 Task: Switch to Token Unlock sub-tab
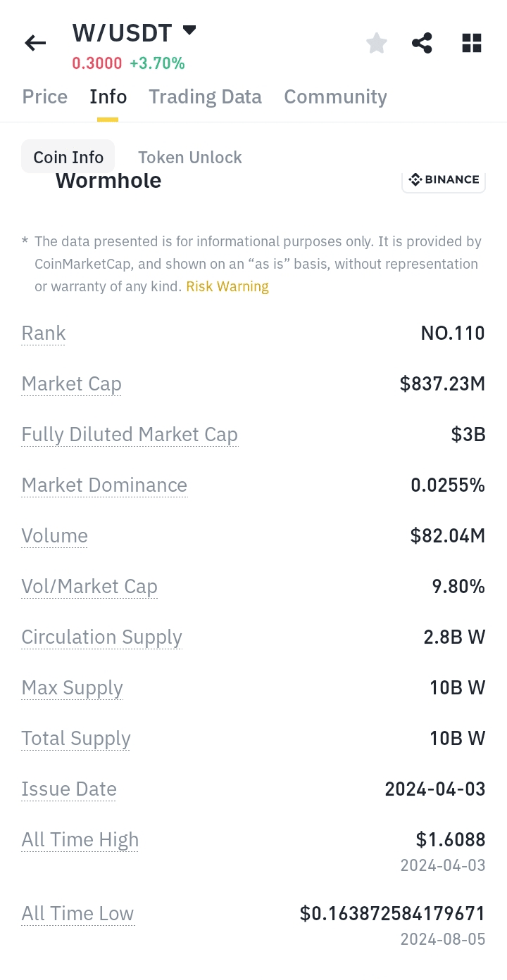coord(190,157)
